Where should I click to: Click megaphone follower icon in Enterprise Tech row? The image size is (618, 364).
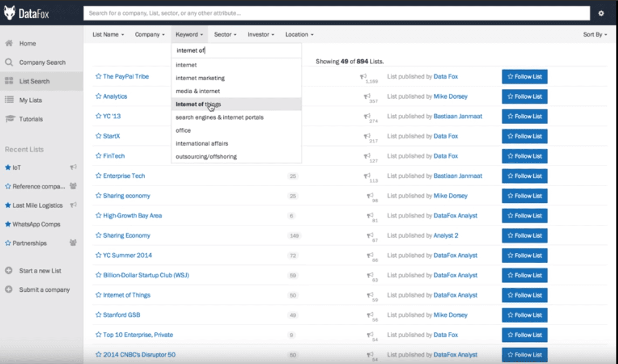click(x=367, y=176)
